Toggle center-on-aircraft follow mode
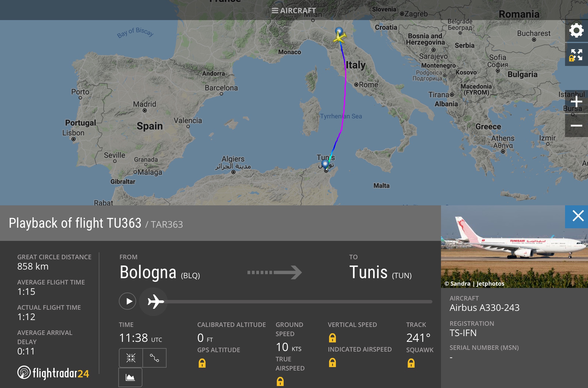Screen dimensions: 588x388 pos(131,358)
